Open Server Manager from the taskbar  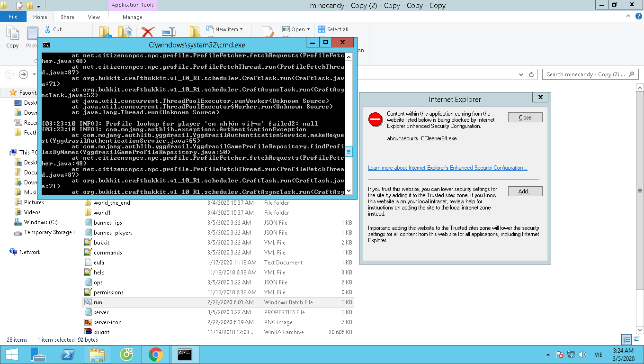point(38,355)
